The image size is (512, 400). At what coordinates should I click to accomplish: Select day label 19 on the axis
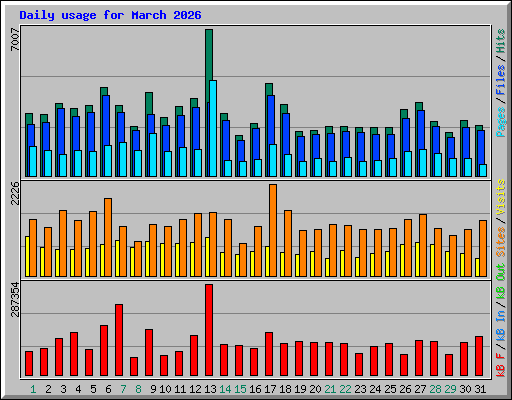[x=300, y=389]
